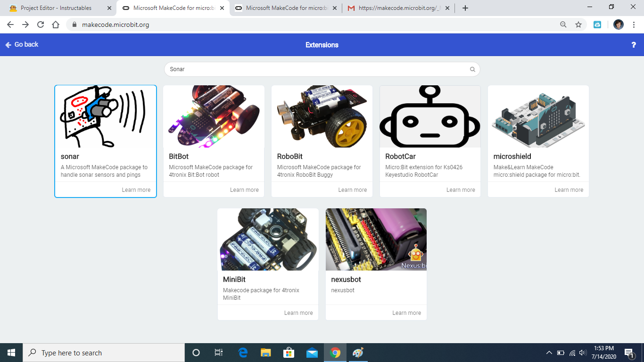Open Paint app from taskbar
Screen dimensions: 644x362
358,353
